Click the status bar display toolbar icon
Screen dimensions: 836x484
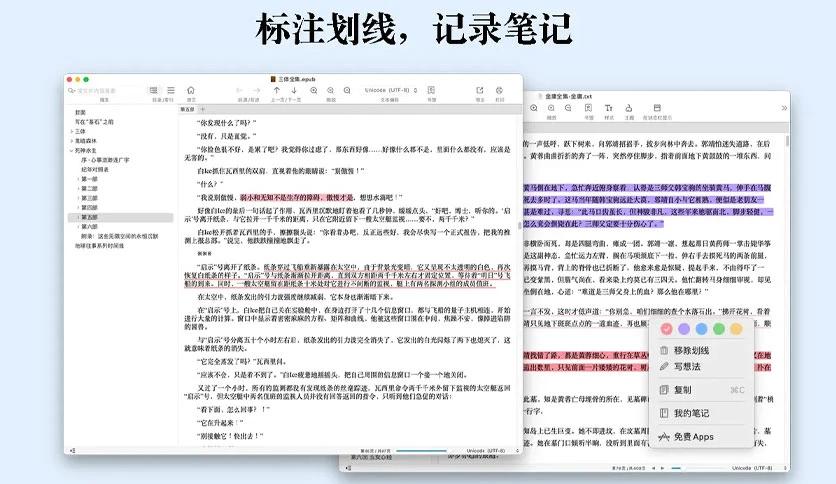(x=657, y=108)
